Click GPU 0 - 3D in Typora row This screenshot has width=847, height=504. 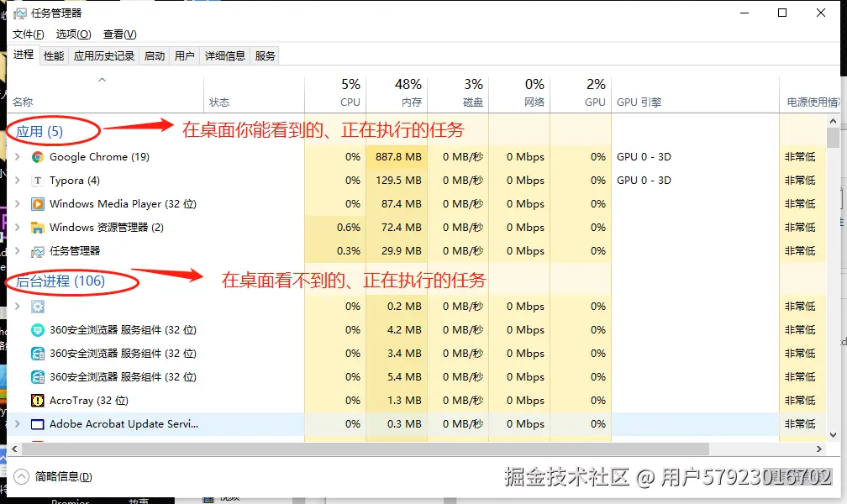(644, 181)
